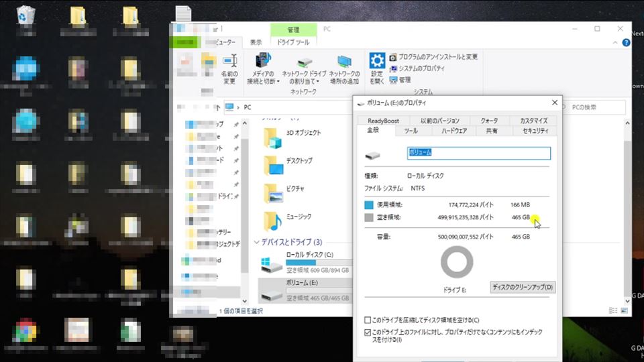Open the 共有 tab

click(492, 131)
